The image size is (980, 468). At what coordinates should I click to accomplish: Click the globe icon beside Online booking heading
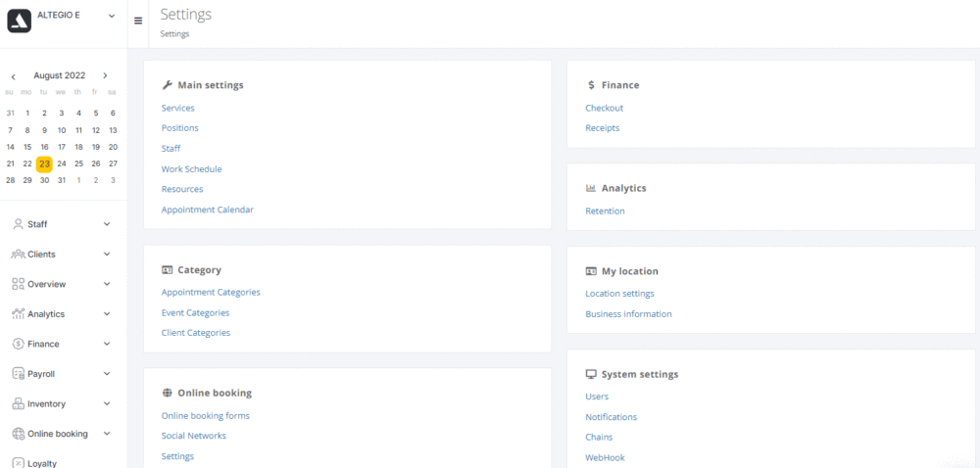point(167,394)
